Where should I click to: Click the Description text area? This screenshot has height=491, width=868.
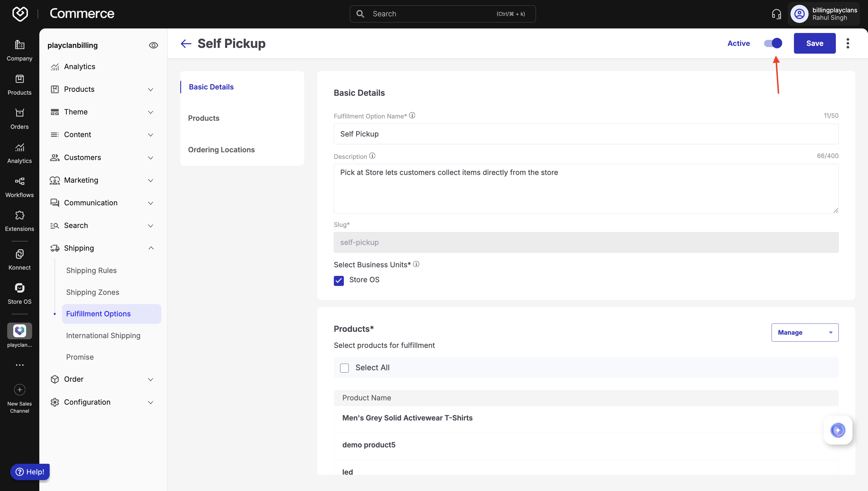click(x=586, y=188)
